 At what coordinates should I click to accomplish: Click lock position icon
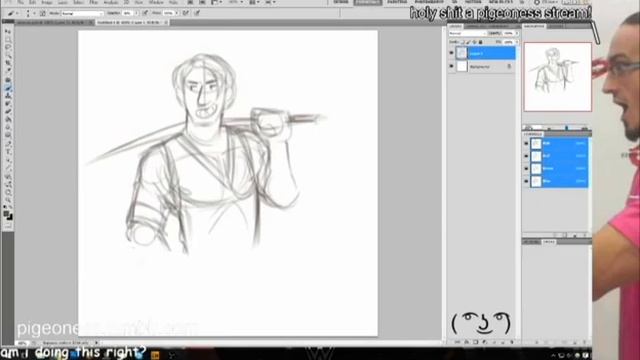point(474,42)
